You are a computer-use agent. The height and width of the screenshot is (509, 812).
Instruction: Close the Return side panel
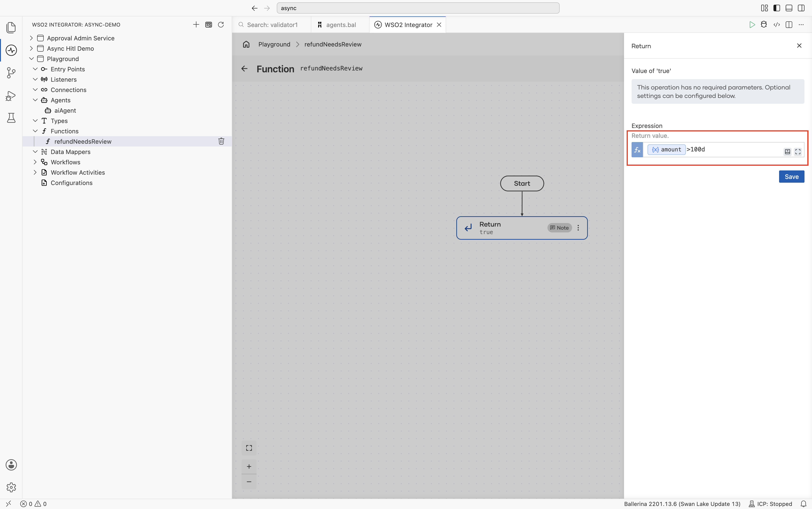(799, 46)
